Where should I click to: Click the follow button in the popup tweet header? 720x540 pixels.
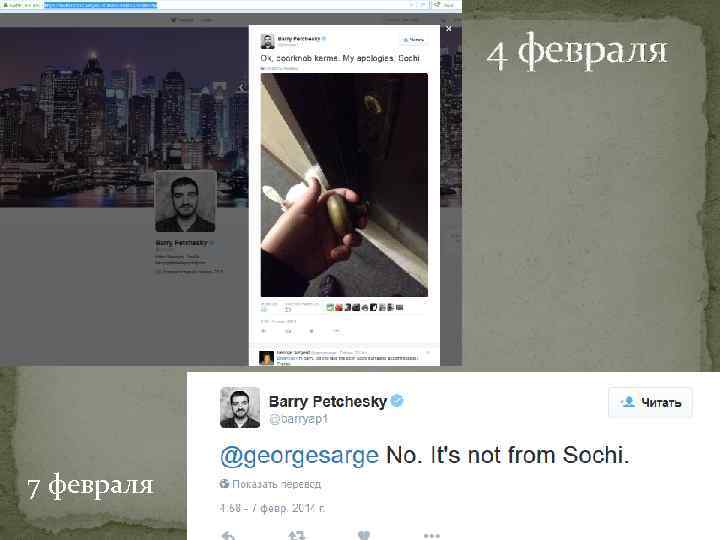coord(413,40)
